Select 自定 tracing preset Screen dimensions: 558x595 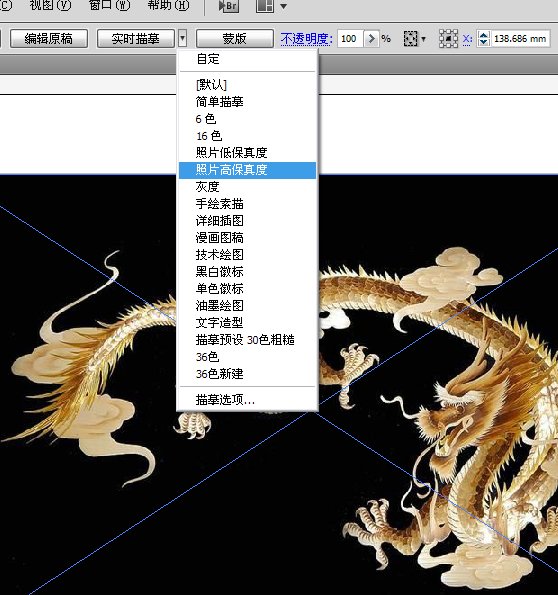click(247, 59)
